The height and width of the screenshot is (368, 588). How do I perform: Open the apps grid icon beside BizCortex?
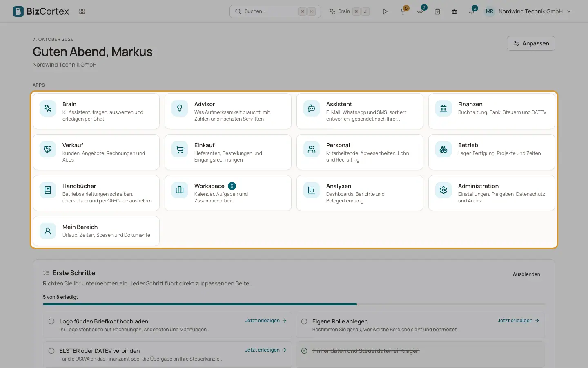click(x=82, y=11)
